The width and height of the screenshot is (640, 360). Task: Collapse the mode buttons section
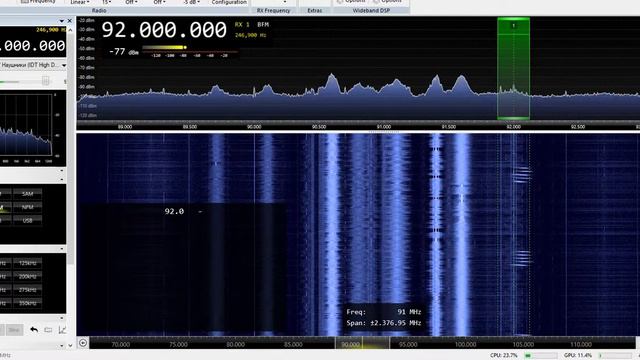coord(62,179)
